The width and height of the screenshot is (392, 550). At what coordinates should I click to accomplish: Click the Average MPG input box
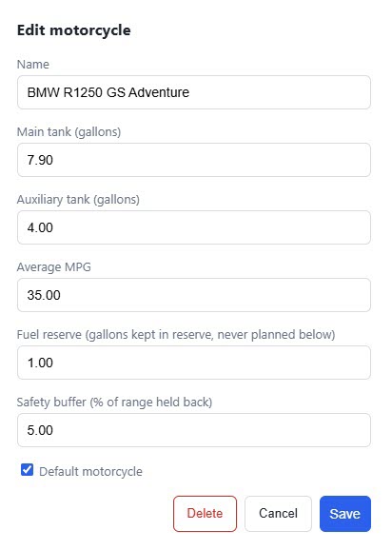(x=194, y=295)
